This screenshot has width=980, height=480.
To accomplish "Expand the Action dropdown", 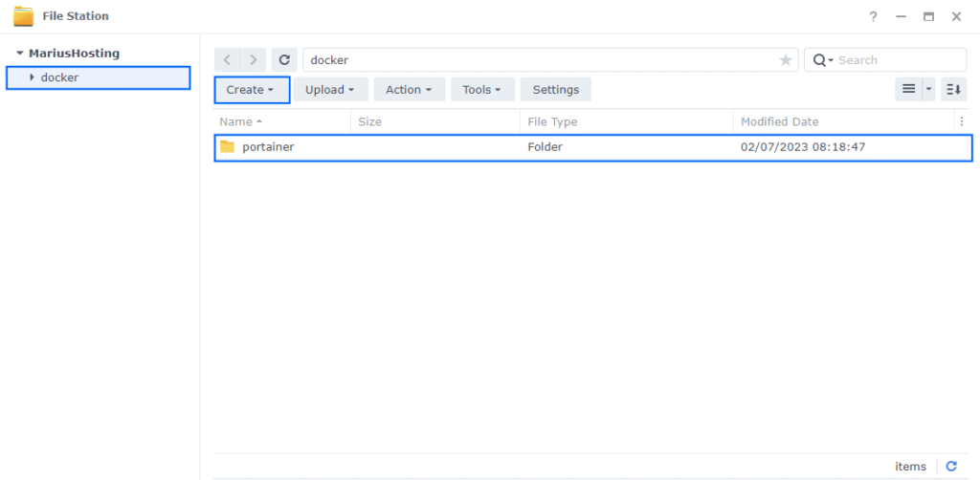I will click(409, 90).
